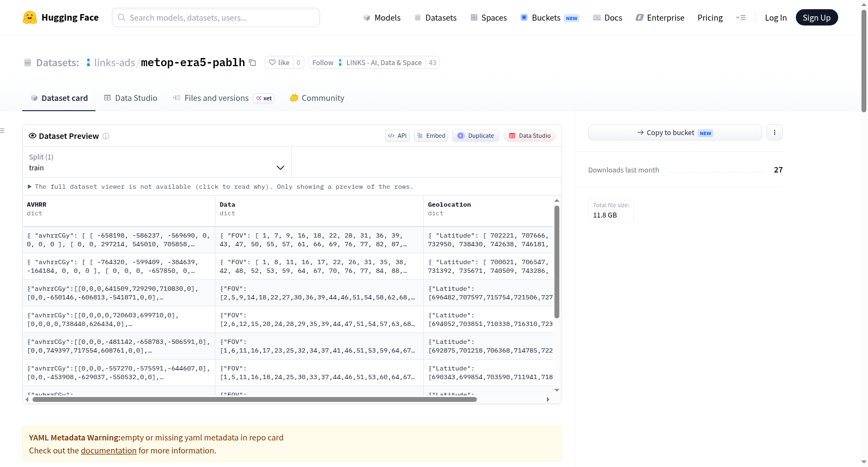Click the table scroll-right arrow

pyautogui.click(x=548, y=399)
